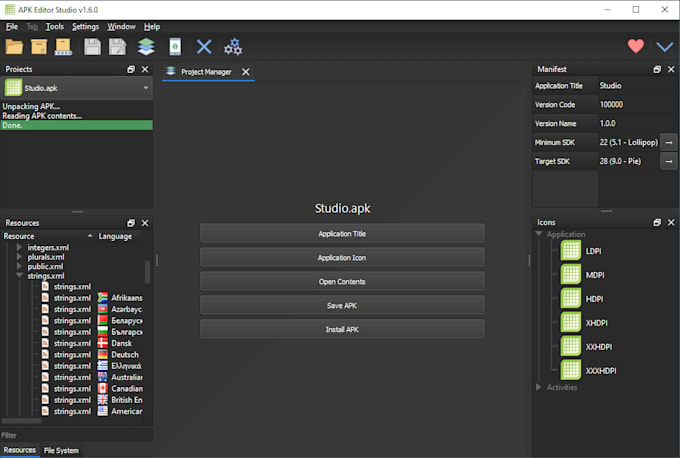
Task: Select the Dansk strings.xml row
Action: [x=92, y=343]
